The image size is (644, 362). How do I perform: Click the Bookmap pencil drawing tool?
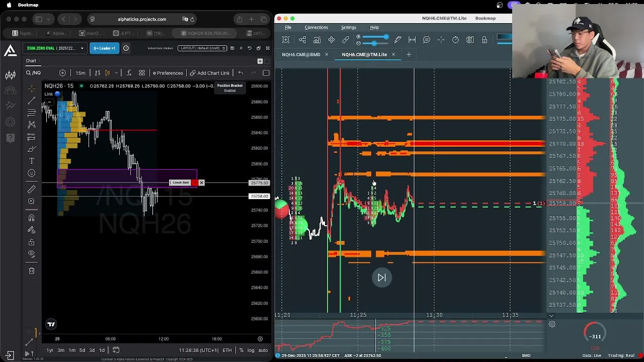[397, 40]
